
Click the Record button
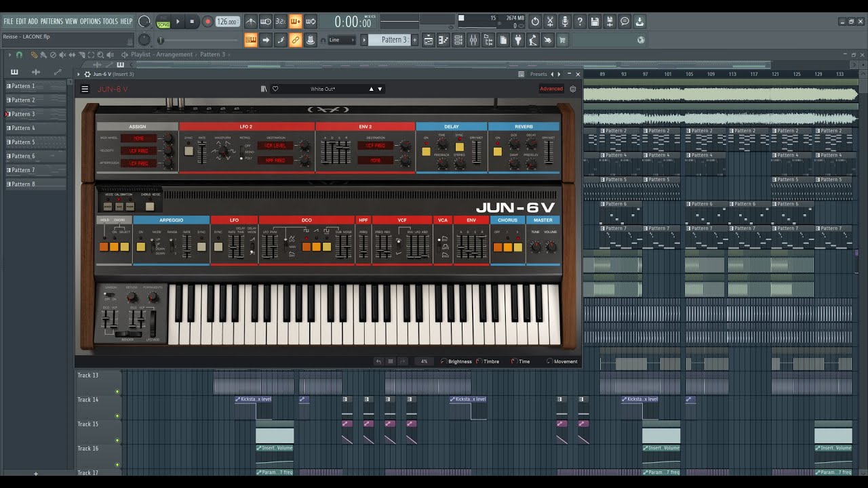(x=208, y=22)
